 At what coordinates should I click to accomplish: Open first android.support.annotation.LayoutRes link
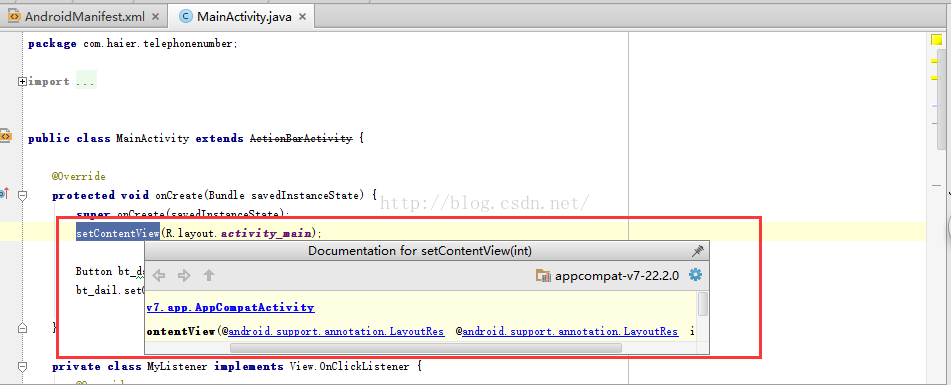337,332
